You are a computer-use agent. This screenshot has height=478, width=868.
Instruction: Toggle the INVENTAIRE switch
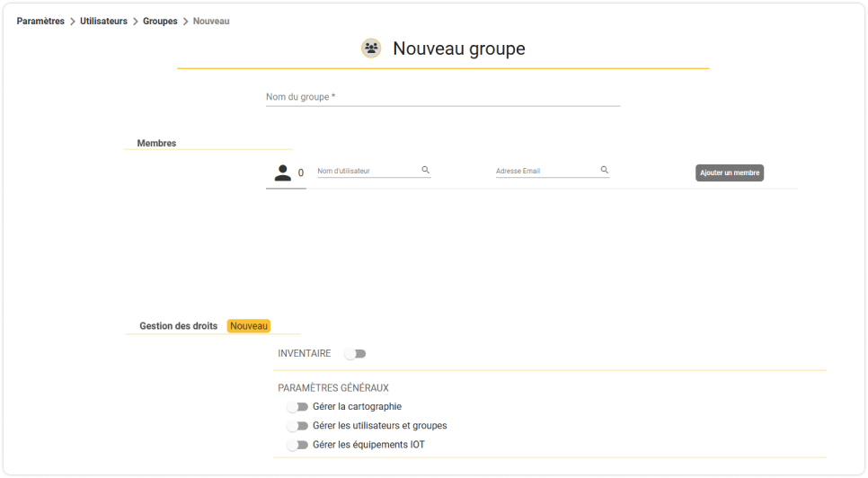point(355,353)
